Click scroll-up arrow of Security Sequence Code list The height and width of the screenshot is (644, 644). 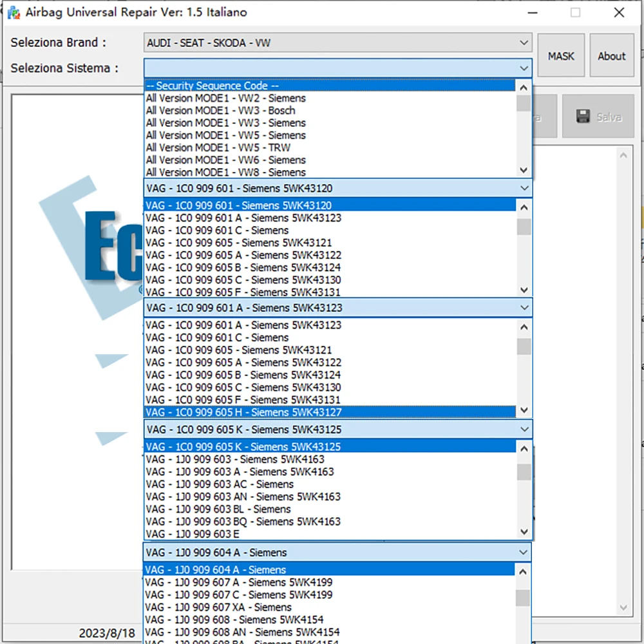tap(523, 87)
